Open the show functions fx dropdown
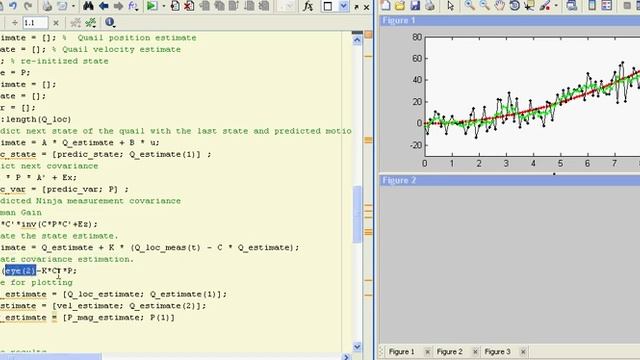This screenshot has width=640, height=360. point(133,6)
